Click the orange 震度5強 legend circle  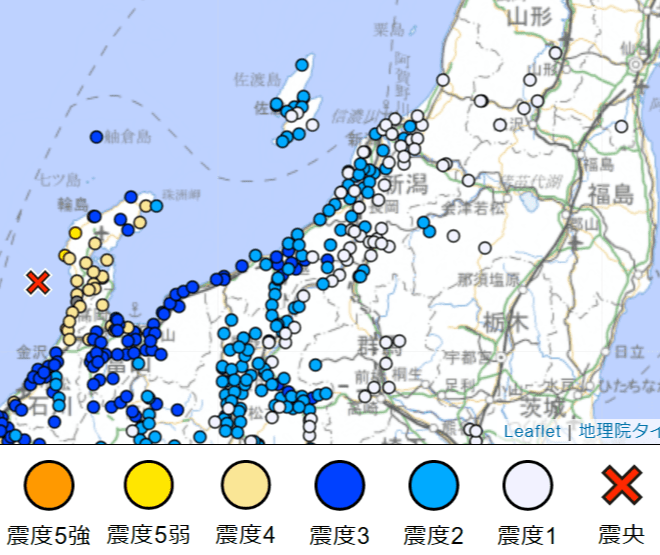click(49, 486)
